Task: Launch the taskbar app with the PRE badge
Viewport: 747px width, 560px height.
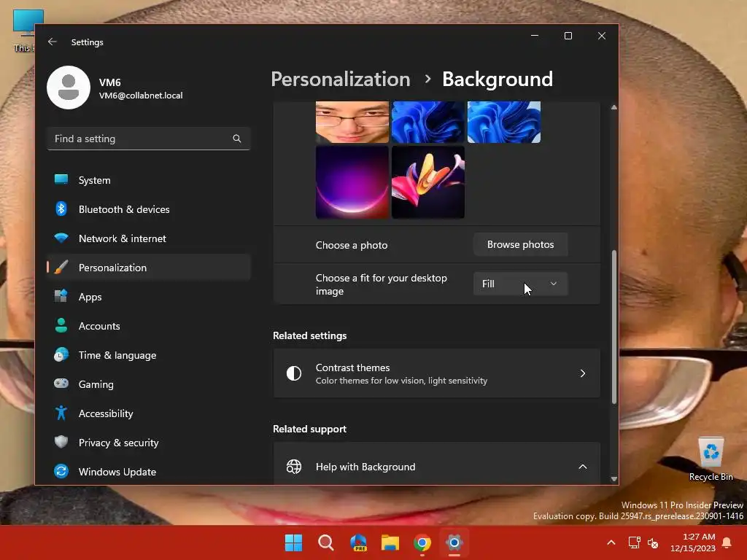Action: click(x=358, y=542)
